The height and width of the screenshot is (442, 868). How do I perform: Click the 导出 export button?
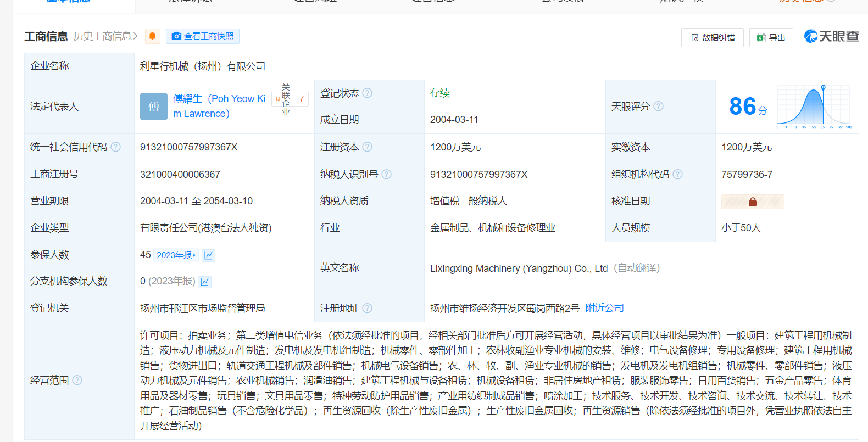click(771, 37)
